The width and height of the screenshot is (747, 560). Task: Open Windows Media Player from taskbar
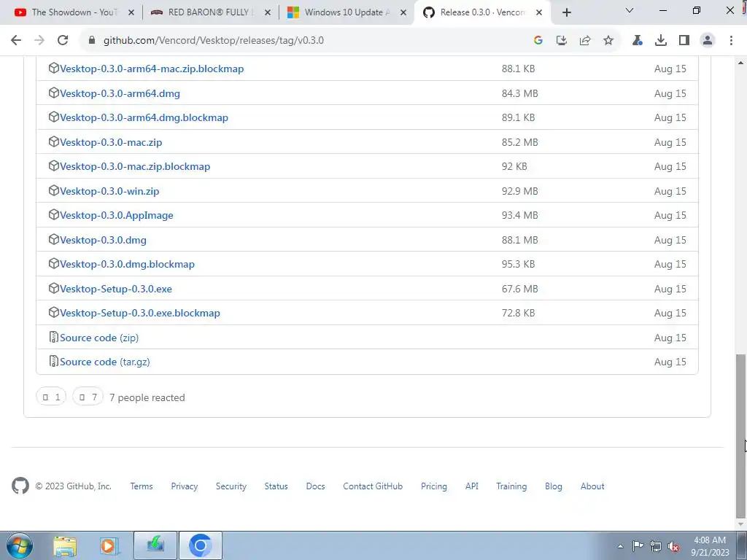tap(109, 546)
